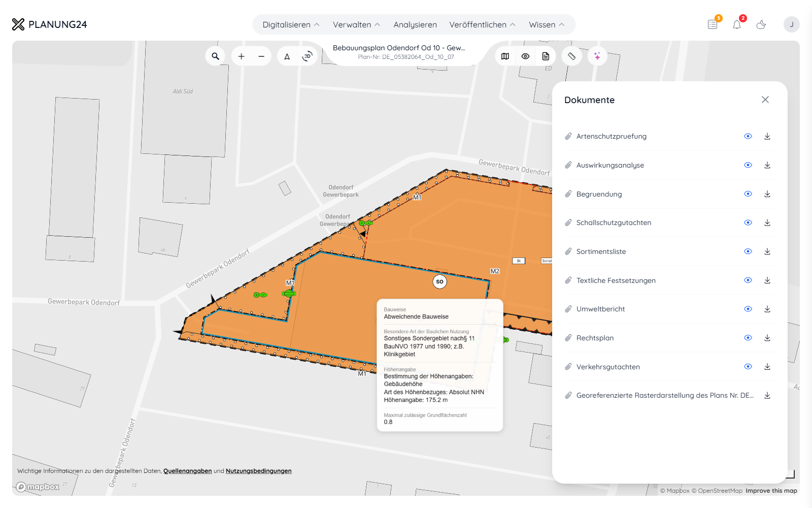Preview the Sortimentsliste document
The width and height of the screenshot is (812, 508).
(x=748, y=251)
